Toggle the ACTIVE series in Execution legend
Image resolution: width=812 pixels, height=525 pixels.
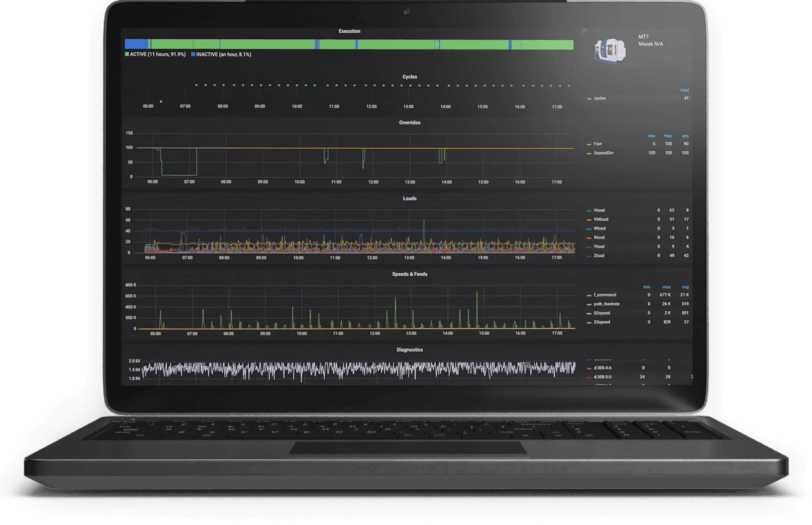click(x=155, y=55)
